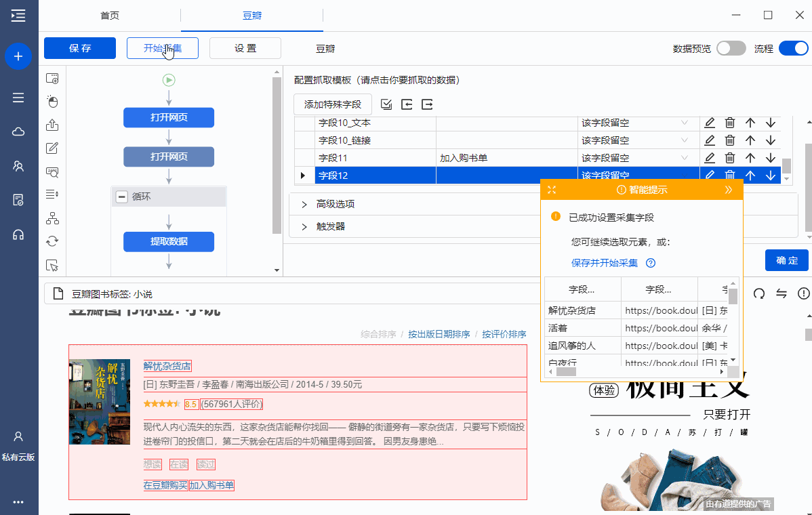Select the mouse hover tool icon

[x=52, y=266]
